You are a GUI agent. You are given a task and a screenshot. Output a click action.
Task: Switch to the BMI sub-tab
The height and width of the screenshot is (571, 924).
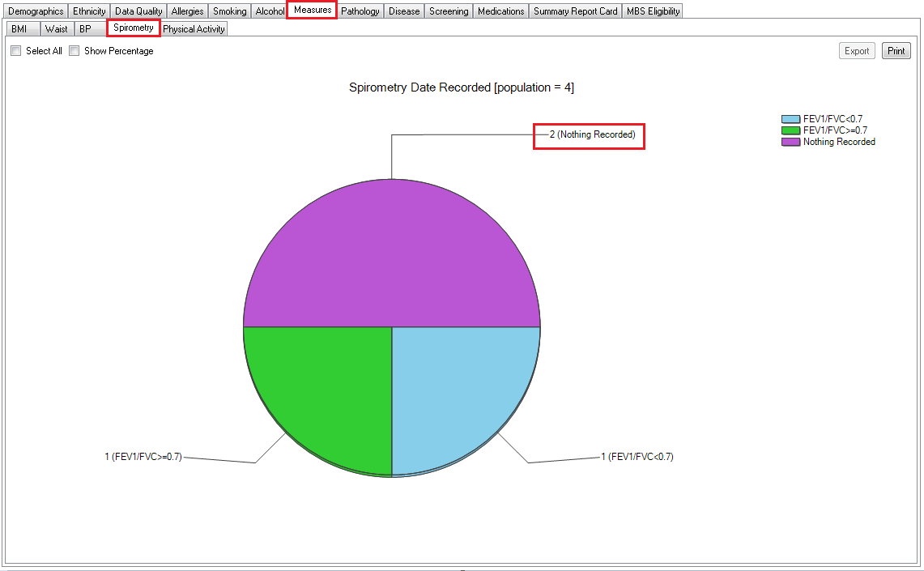20,29
